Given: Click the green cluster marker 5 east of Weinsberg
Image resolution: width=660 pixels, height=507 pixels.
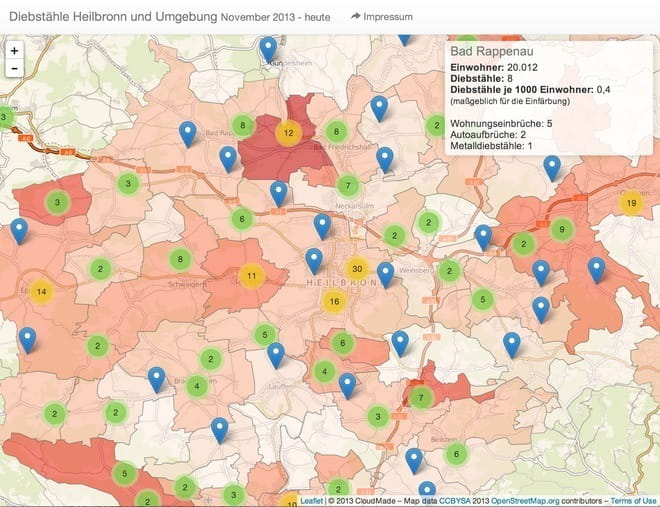Looking at the screenshot, I should tap(482, 300).
